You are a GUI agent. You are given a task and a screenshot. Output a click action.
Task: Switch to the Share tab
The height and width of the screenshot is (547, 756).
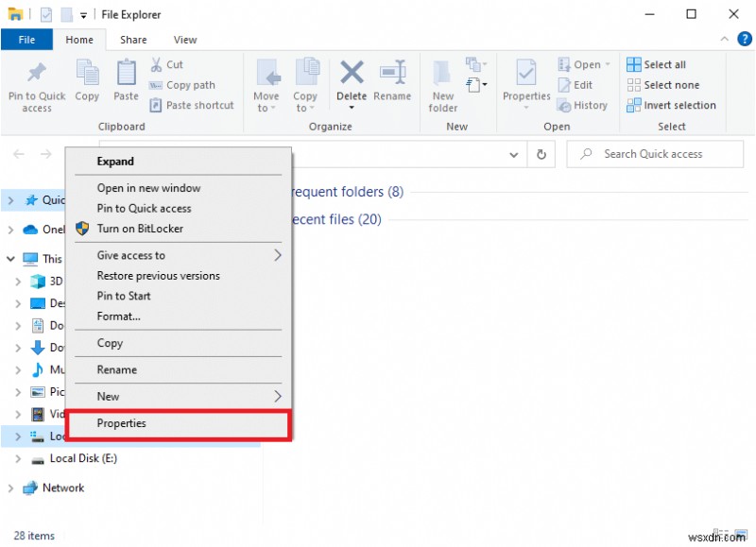click(x=132, y=39)
